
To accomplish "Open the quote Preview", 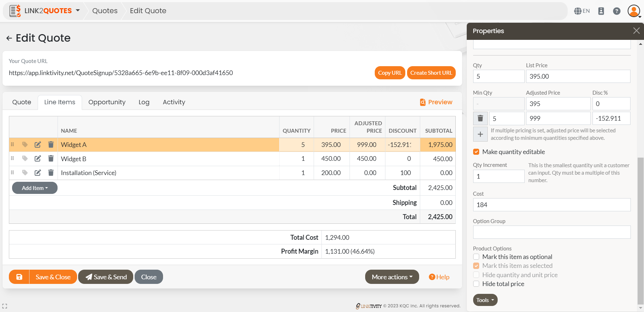I will pyautogui.click(x=436, y=102).
